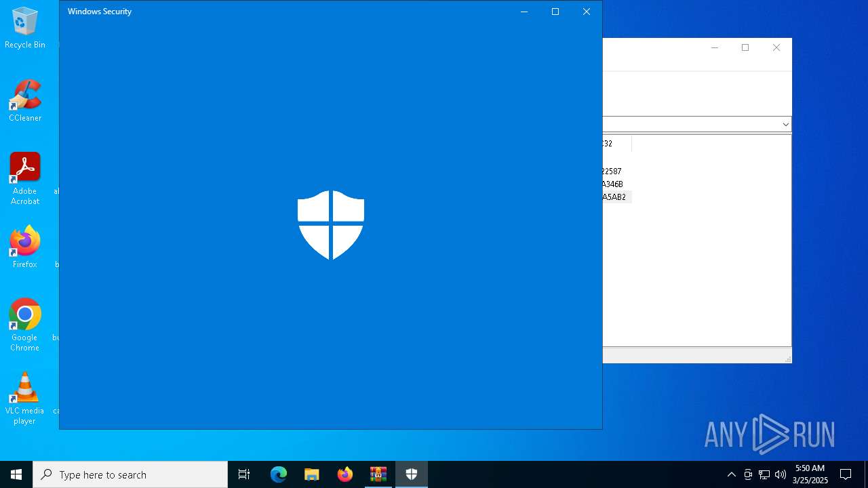Close the background window
Screen dimensions: 868x488
point(776,47)
